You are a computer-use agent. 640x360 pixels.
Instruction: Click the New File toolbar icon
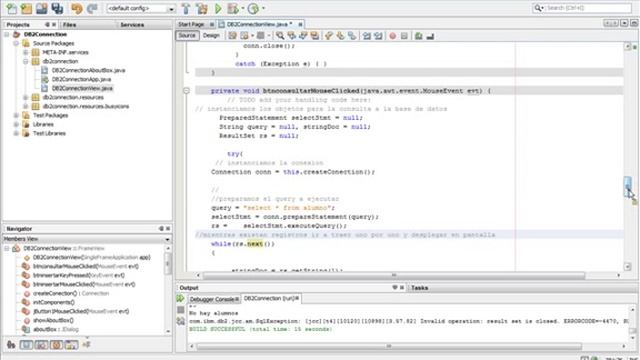click(12, 8)
